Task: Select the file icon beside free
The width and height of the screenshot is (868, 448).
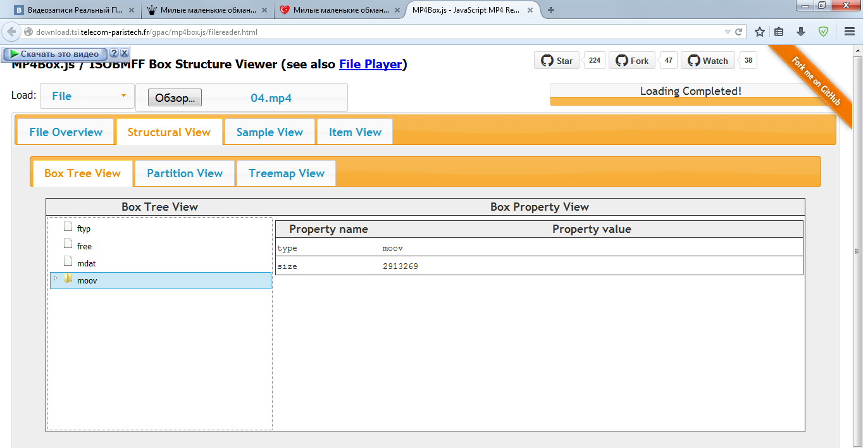Action: coord(68,244)
